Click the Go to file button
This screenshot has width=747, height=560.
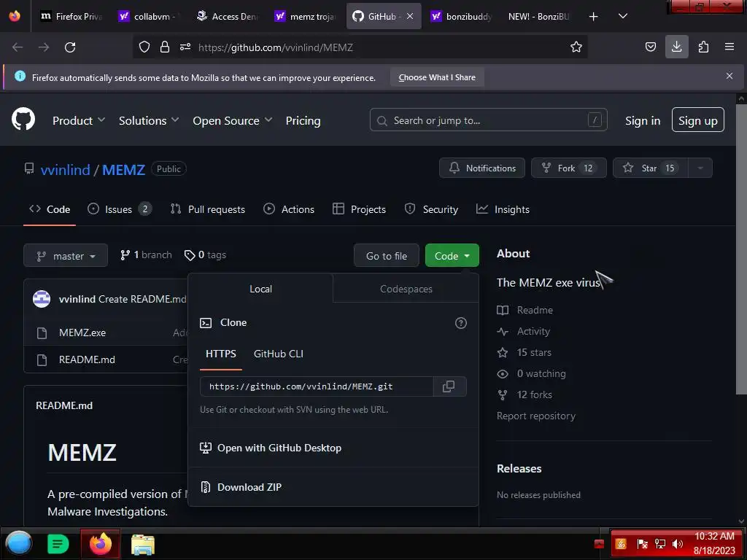pyautogui.click(x=387, y=256)
